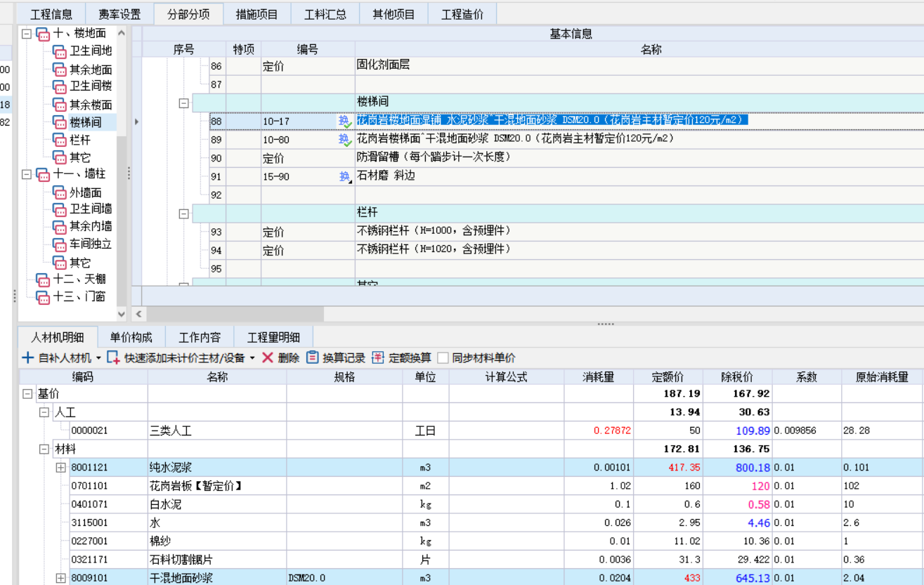Click the 消耗量 column header
924x585 pixels.
click(x=599, y=377)
